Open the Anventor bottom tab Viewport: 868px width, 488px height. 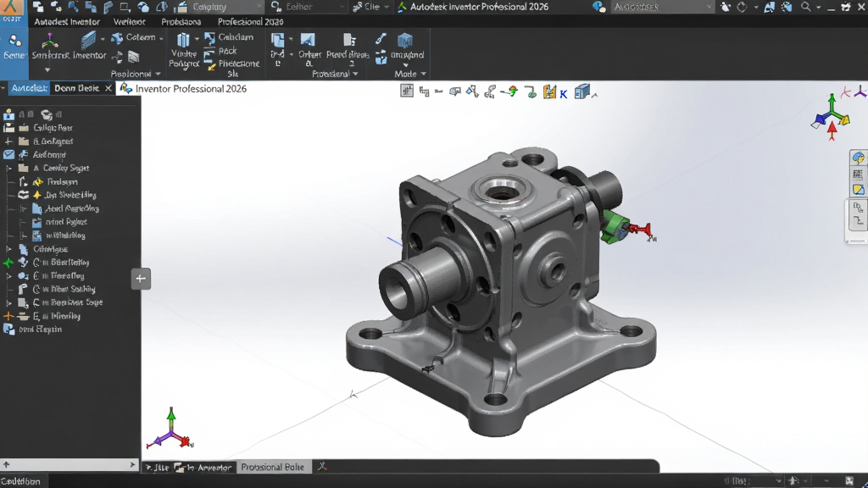203,467
